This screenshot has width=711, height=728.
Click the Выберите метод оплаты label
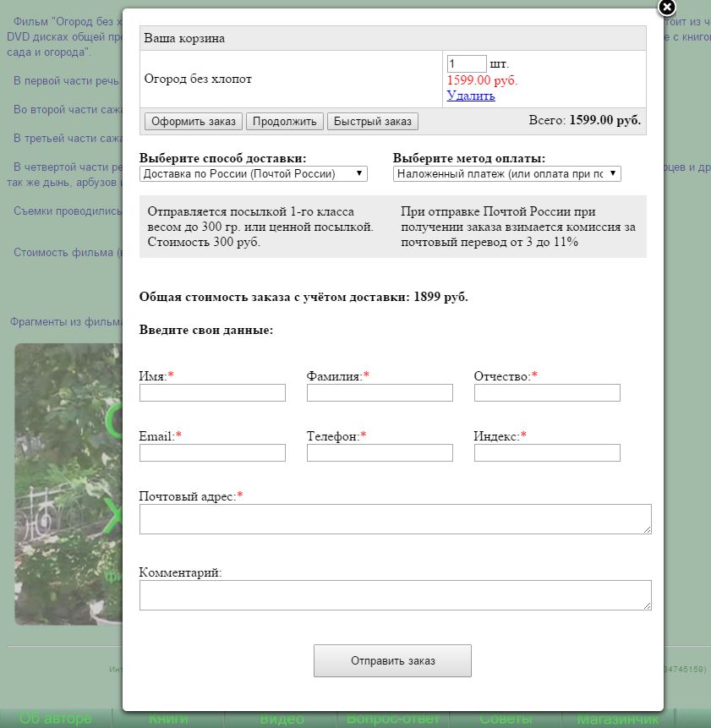(x=469, y=158)
